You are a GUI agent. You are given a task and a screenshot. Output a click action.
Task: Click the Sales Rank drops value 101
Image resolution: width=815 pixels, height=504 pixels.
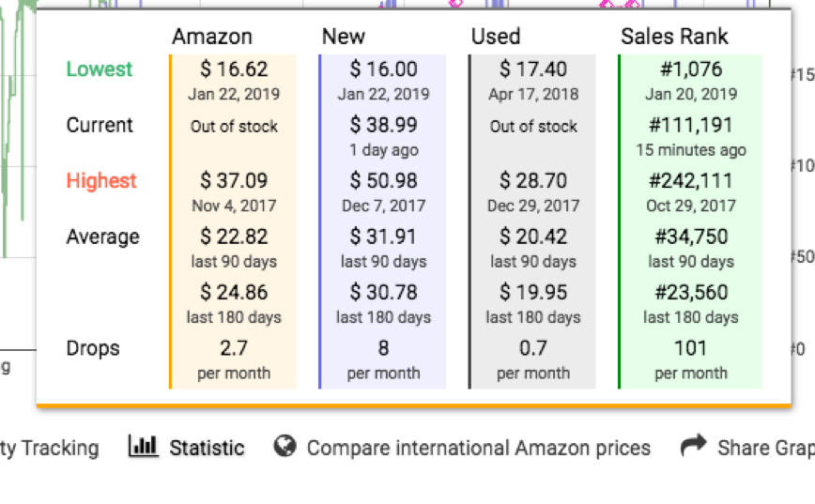(690, 348)
